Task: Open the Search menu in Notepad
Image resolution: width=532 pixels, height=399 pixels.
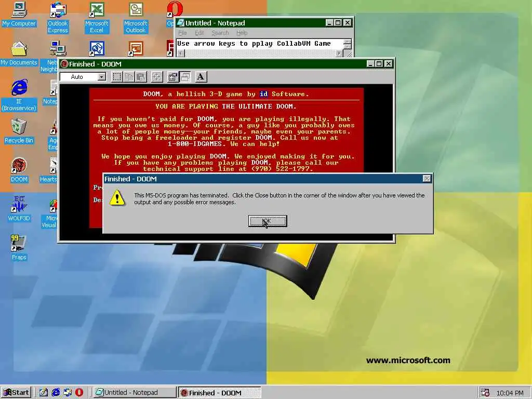Action: (220, 33)
